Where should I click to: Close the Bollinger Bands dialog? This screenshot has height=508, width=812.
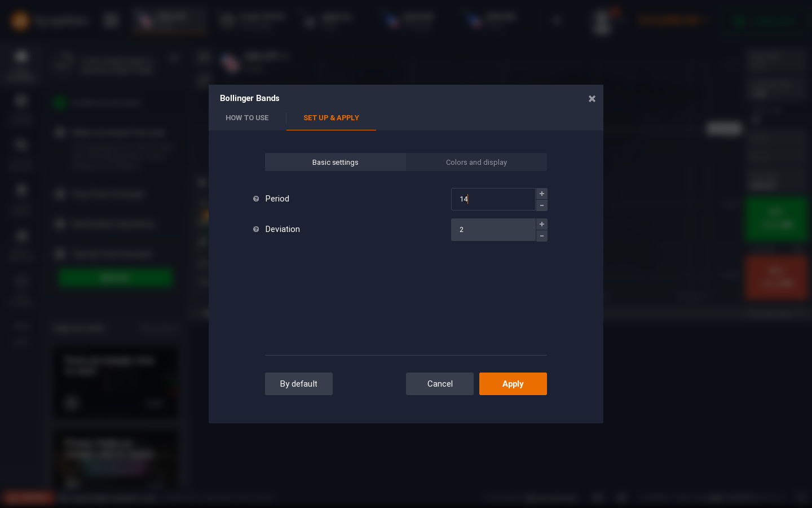(592, 99)
